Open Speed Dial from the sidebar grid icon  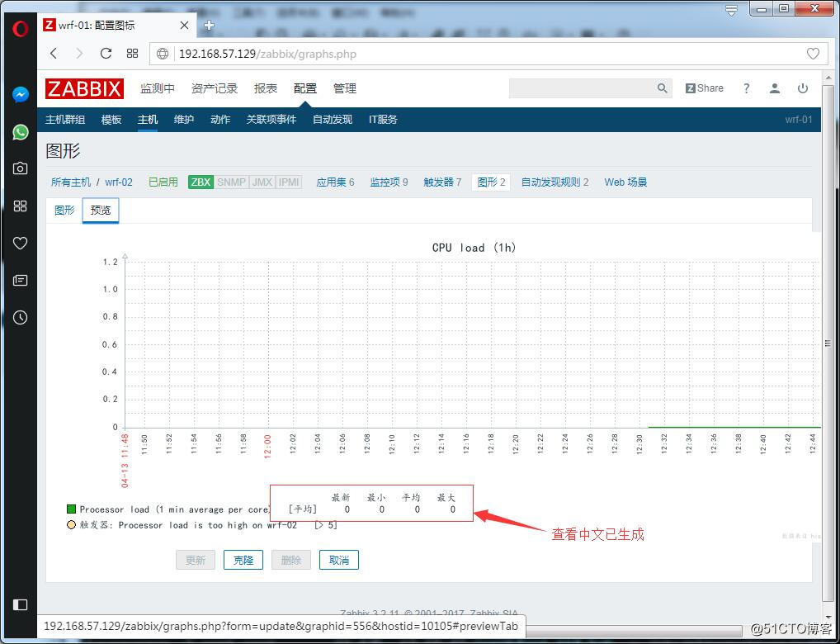coord(21,206)
